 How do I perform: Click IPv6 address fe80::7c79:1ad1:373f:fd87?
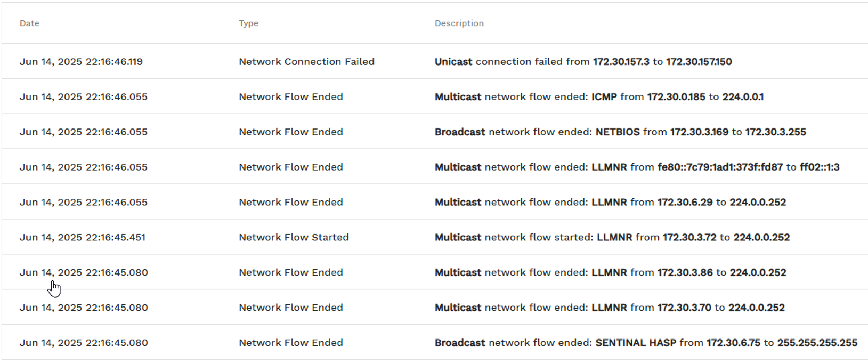[720, 167]
